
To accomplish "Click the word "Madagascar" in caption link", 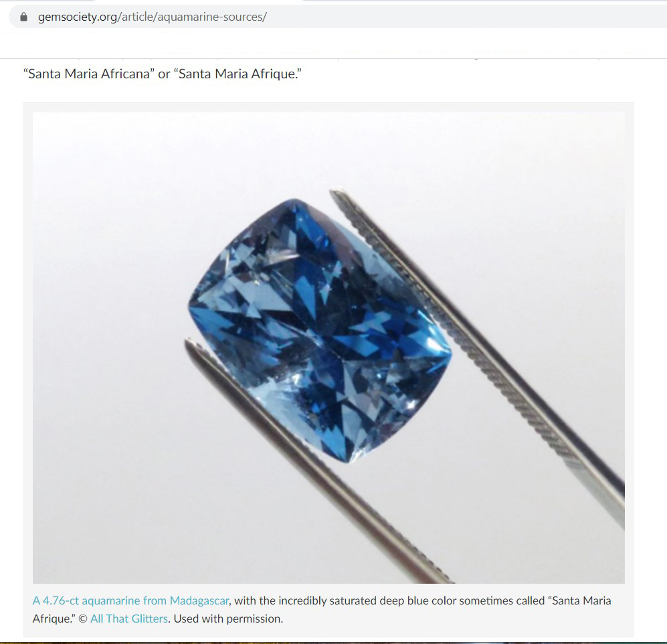I will point(199,600).
